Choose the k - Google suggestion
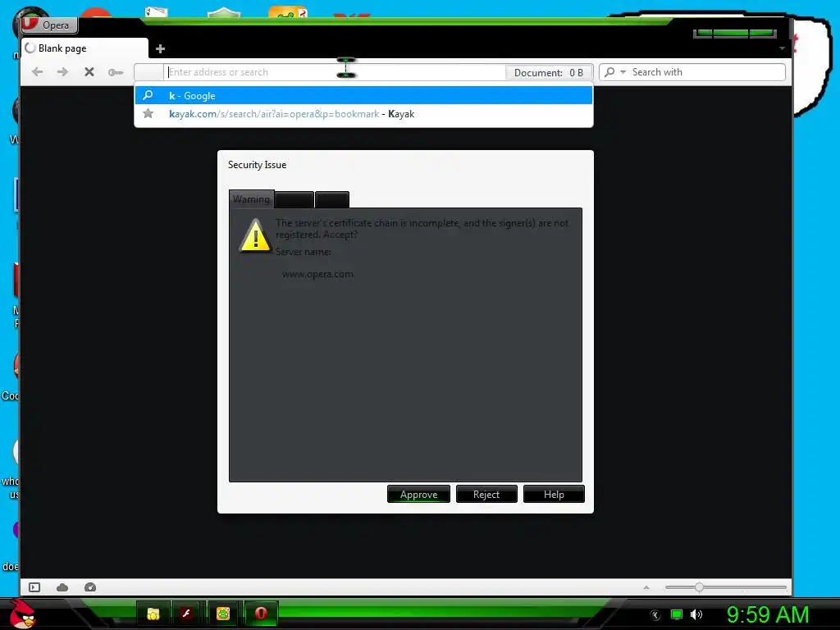The width and height of the screenshot is (840, 630). (363, 95)
